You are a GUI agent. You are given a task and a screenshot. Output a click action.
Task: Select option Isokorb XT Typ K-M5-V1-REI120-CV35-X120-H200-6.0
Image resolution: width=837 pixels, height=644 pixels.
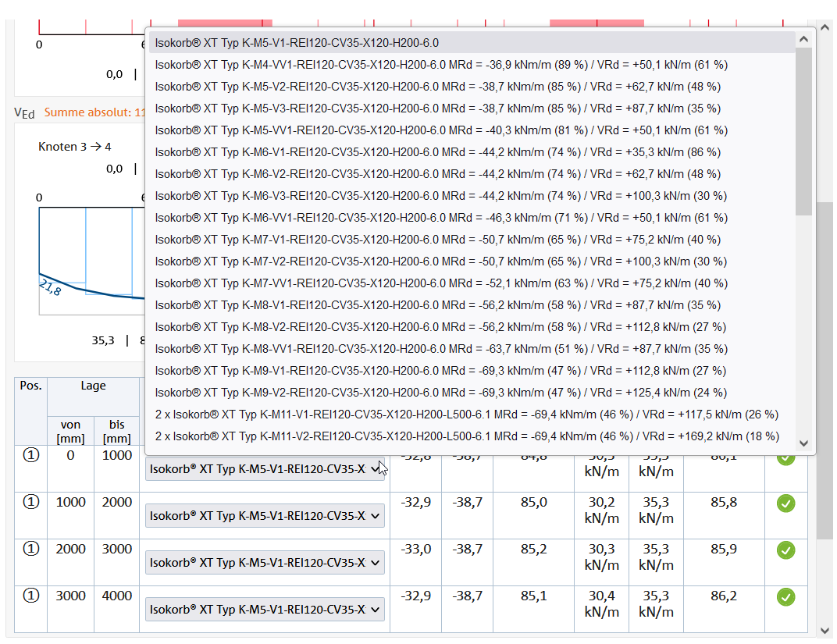[x=472, y=43]
